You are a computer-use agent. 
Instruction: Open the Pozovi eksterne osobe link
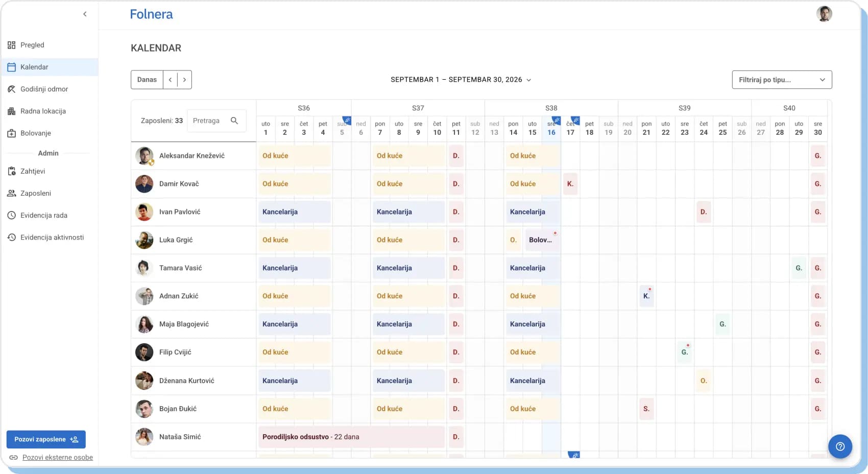(x=58, y=457)
